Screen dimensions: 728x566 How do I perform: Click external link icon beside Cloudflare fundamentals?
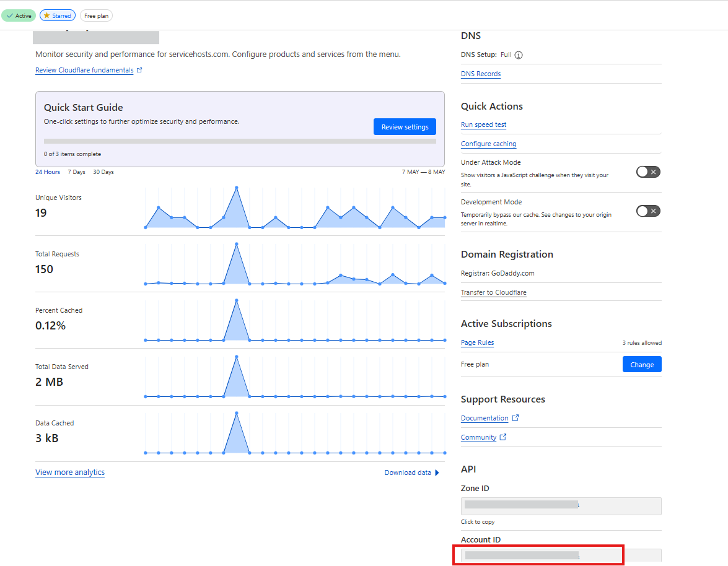(139, 70)
